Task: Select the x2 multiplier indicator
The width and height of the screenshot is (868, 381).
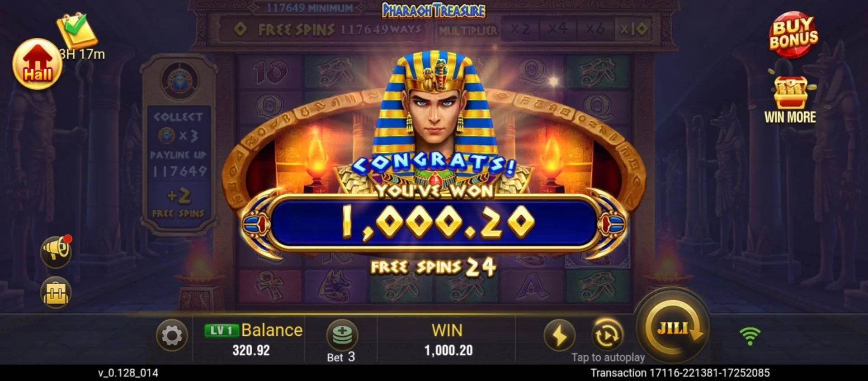Action: coord(520,30)
